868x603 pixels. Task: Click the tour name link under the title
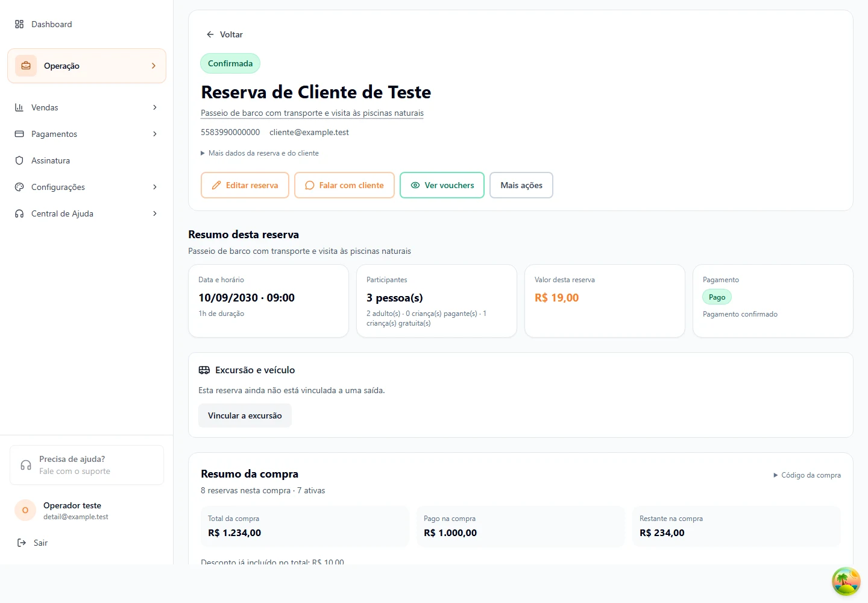[312, 113]
